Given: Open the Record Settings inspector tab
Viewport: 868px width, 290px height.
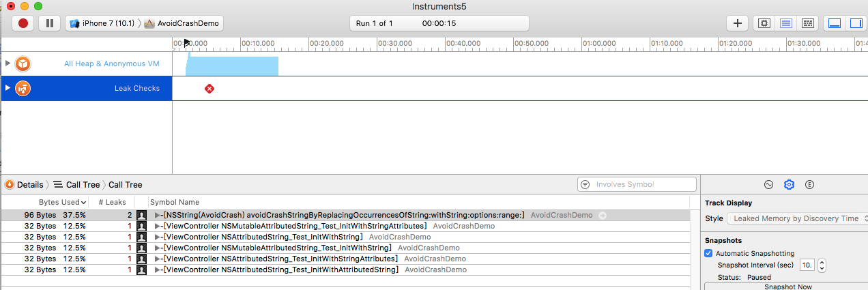Looking at the screenshot, I should (x=768, y=185).
